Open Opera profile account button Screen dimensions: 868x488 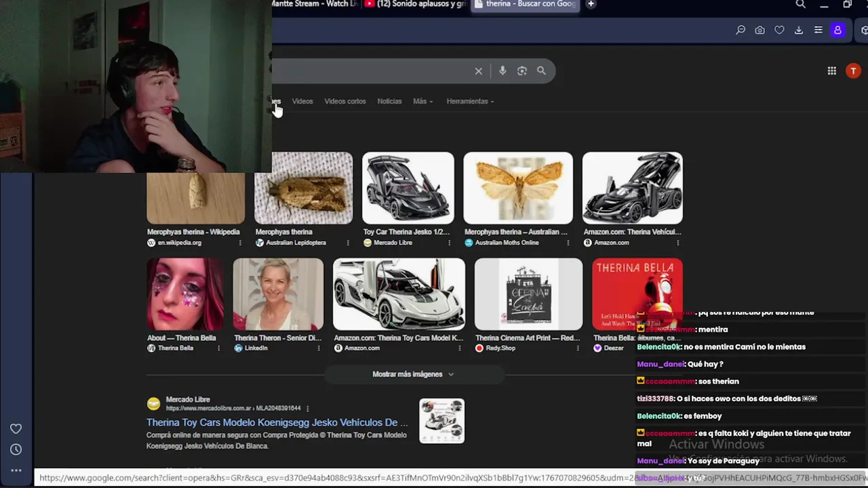click(837, 30)
